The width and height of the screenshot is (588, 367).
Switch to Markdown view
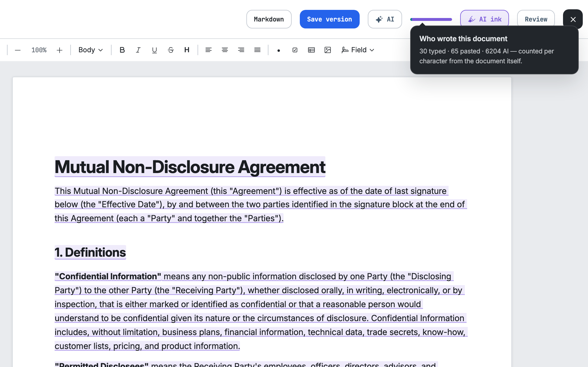click(269, 19)
